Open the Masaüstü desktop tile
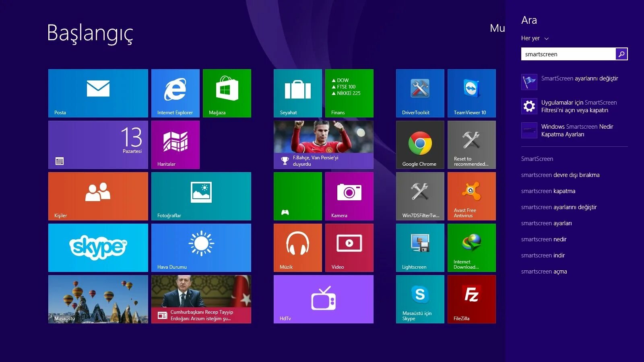644x362 pixels. coord(98,299)
